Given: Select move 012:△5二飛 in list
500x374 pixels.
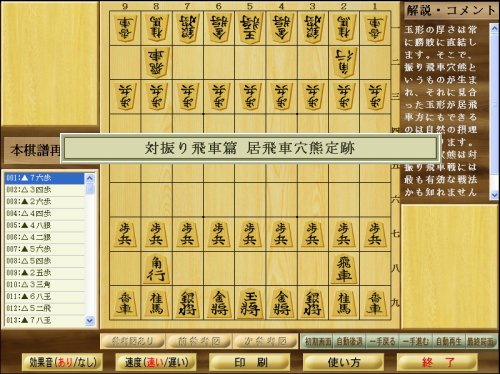Looking at the screenshot, I should [x=45, y=308].
